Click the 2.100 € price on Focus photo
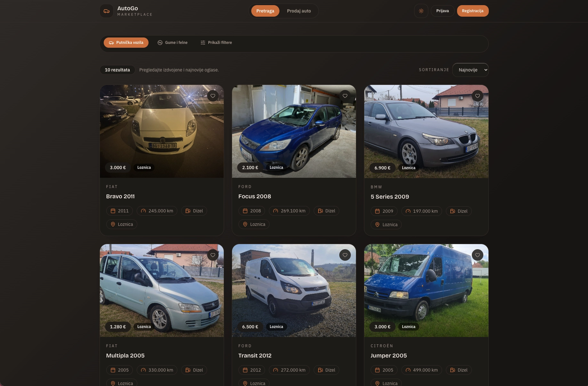The image size is (588, 386). coord(250,168)
